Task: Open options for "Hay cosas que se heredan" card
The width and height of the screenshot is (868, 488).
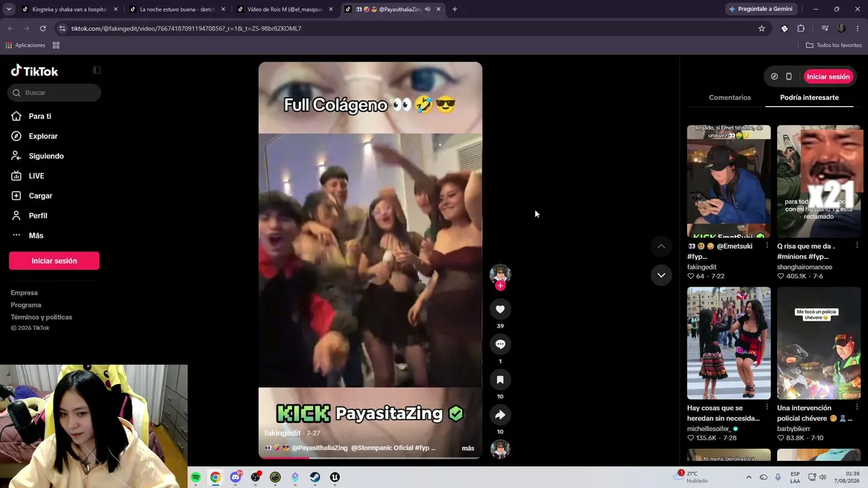Action: [767, 408]
